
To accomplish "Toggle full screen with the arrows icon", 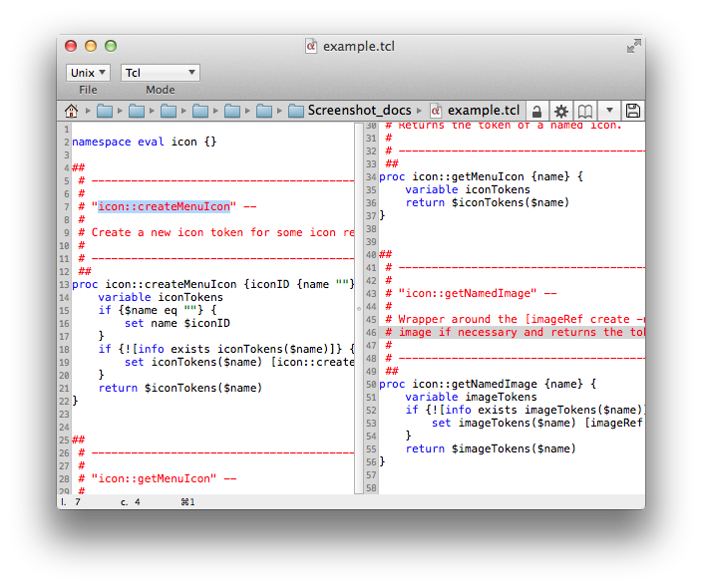I will tap(634, 46).
